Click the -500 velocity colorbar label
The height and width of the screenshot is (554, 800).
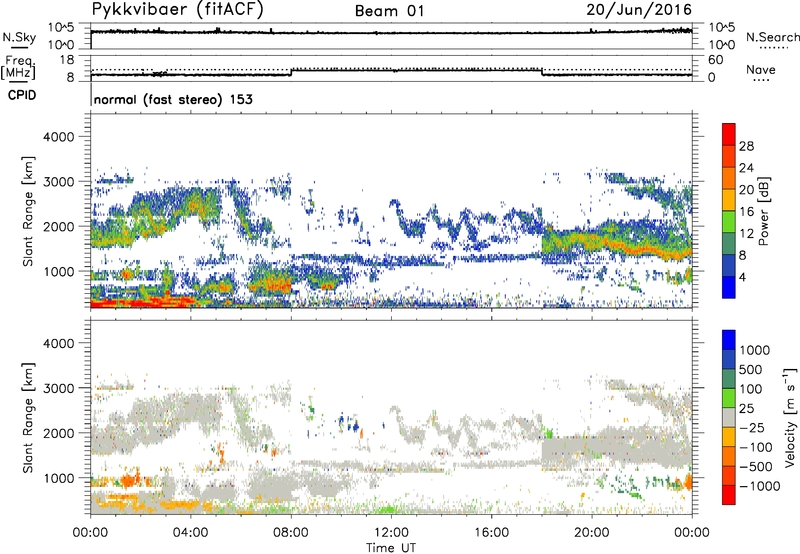[x=756, y=467]
